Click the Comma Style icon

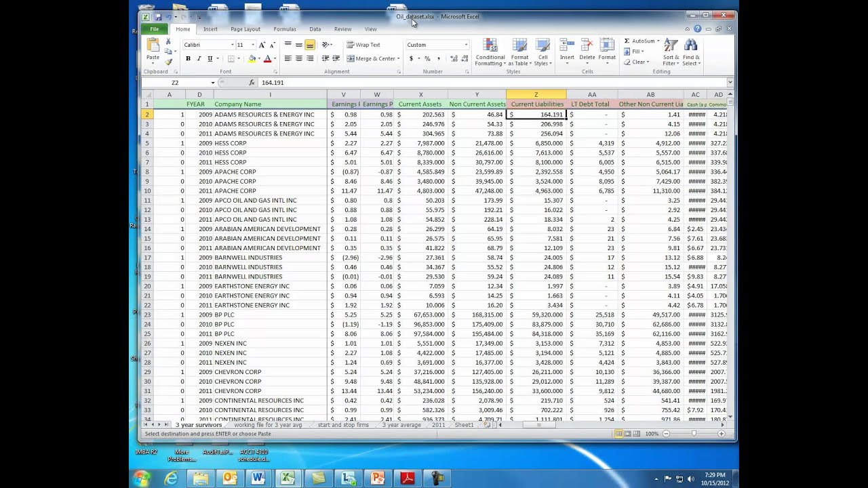pyautogui.click(x=438, y=59)
